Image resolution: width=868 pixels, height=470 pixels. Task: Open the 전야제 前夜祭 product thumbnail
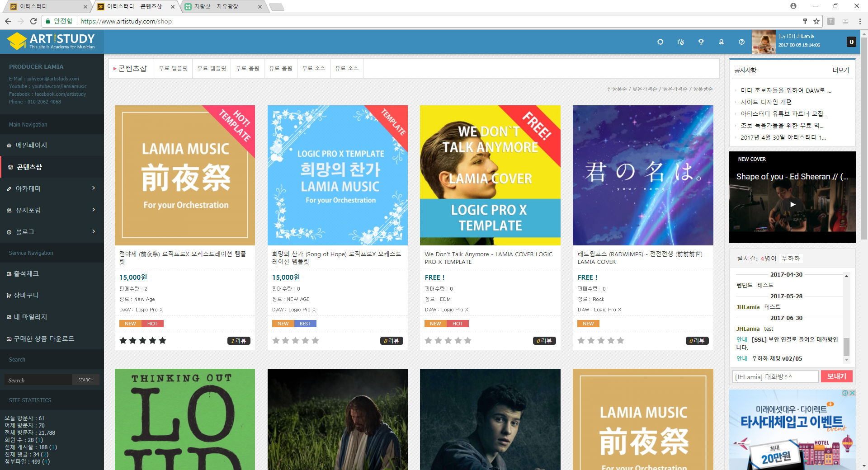[x=185, y=175]
